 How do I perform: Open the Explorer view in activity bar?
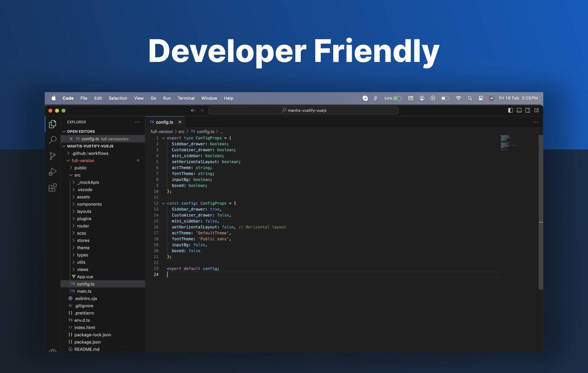(x=52, y=124)
